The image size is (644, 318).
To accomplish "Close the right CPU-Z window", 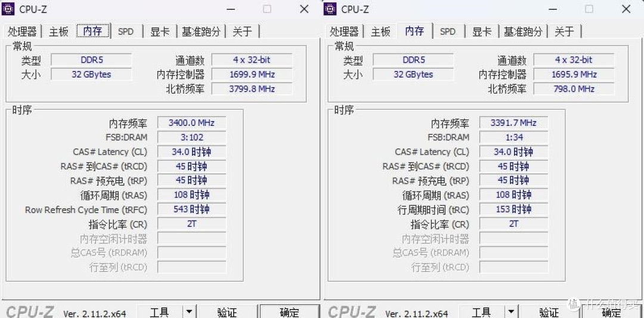I will coord(626,9).
